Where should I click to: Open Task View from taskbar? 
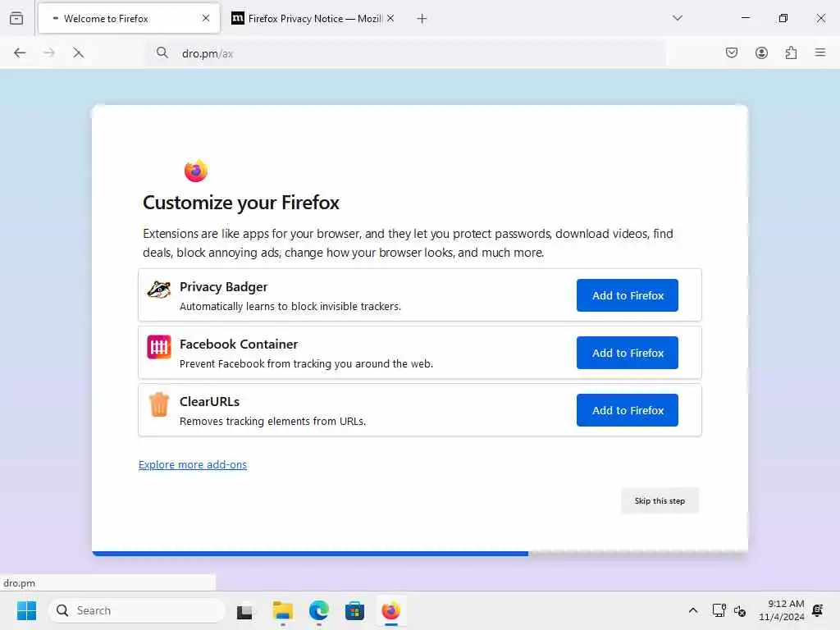[244, 610]
